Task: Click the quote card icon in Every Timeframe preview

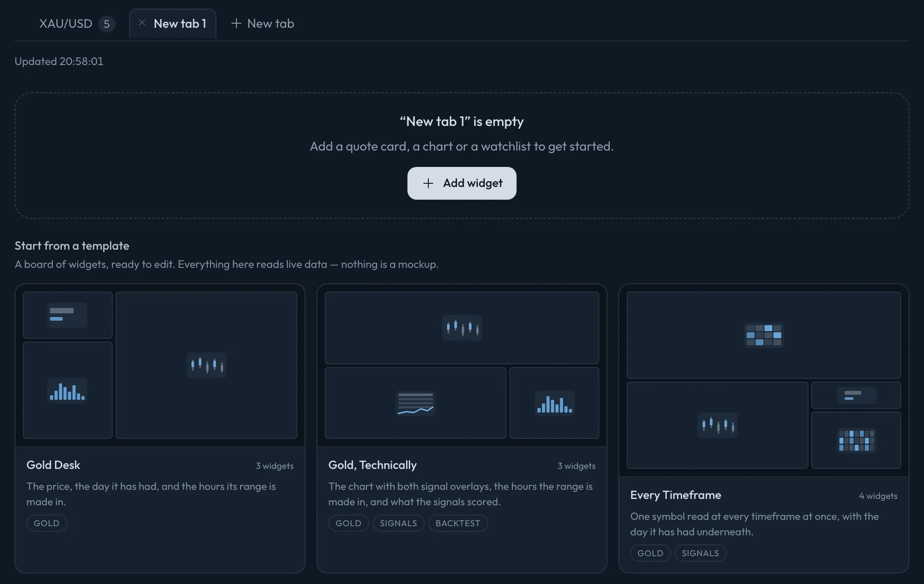Action: [856, 395]
